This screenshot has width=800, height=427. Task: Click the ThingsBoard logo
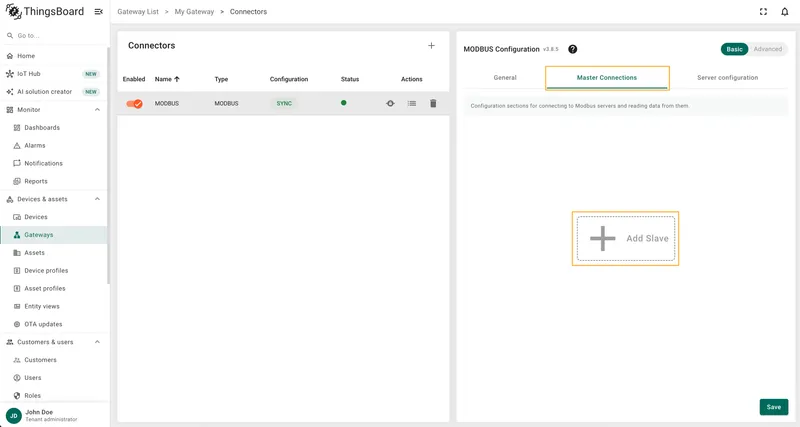(45, 12)
